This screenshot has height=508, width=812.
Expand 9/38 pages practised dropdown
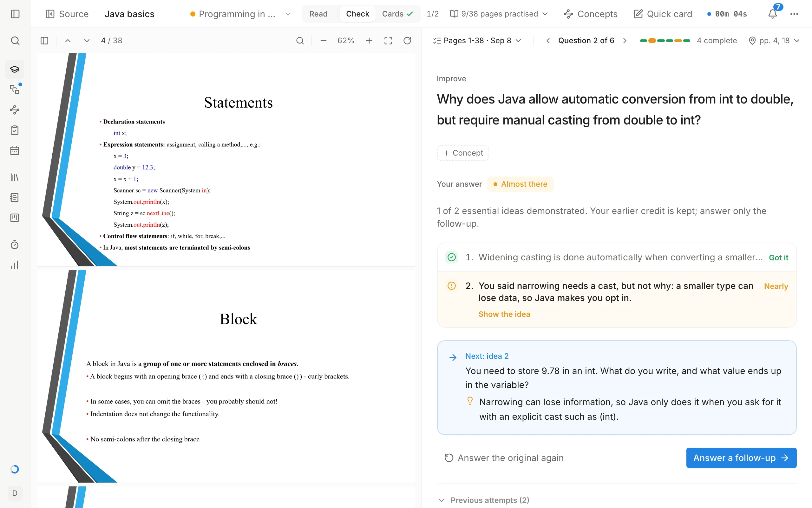coord(499,14)
